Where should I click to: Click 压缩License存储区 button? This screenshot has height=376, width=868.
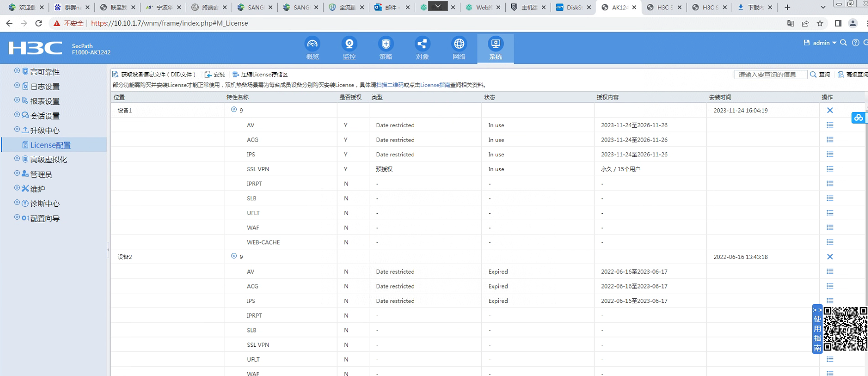pyautogui.click(x=260, y=74)
